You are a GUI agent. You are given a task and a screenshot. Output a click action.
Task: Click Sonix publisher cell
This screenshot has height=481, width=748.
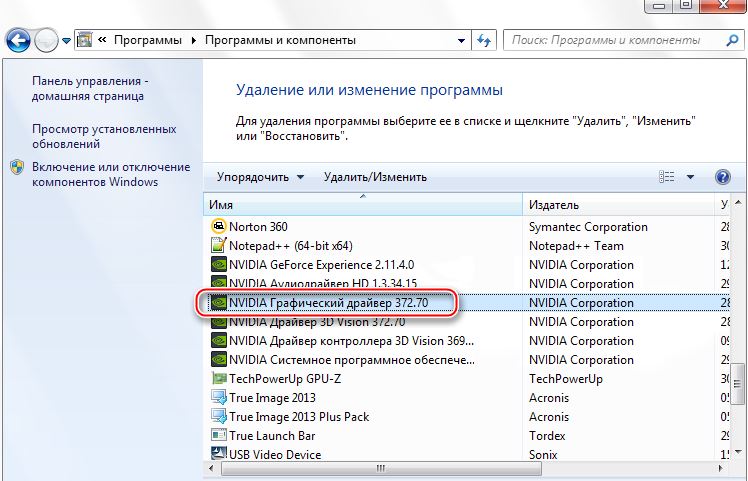[x=543, y=455]
